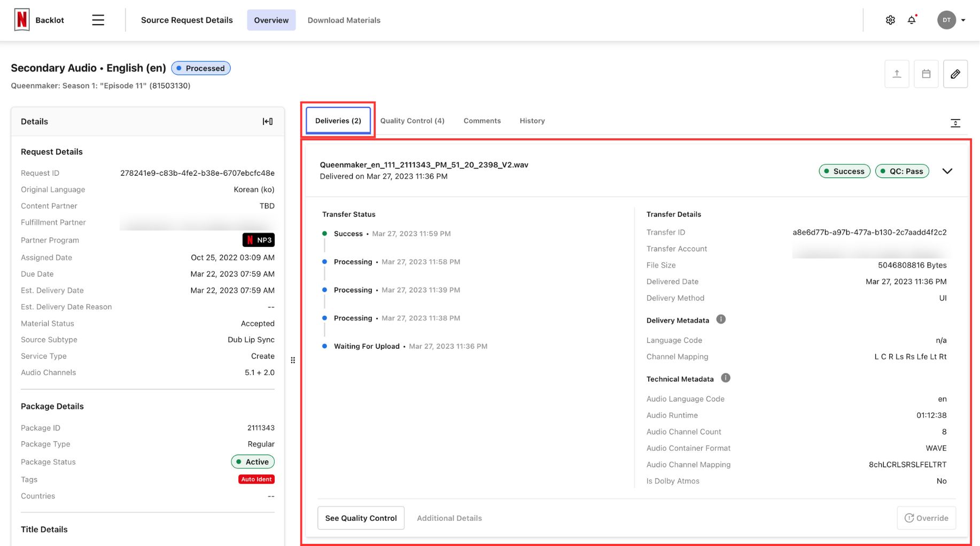Screen dimensions: 980x546
Task: Click the Channel Mapping value
Action: [x=911, y=356]
